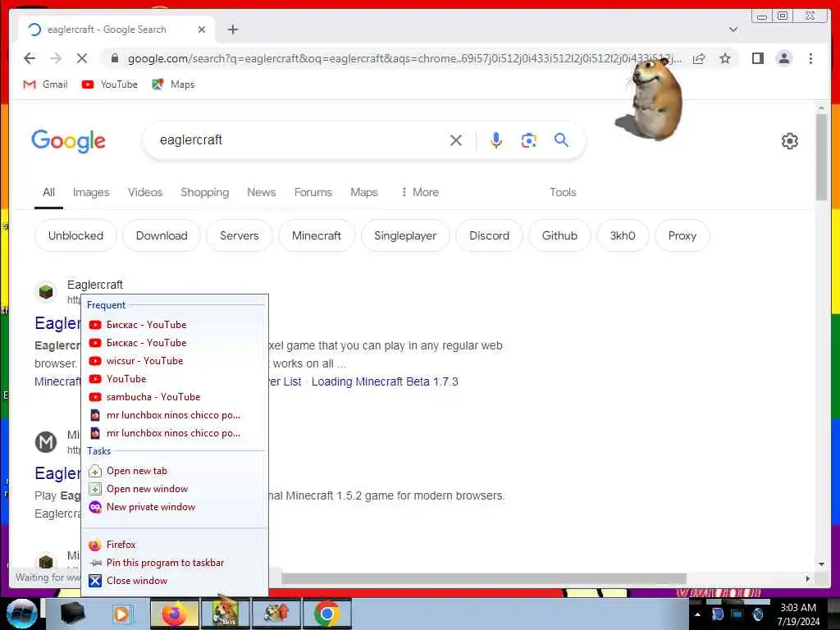Screen dimensions: 840x630
Task: Choose Pin this program to taskbar
Action: pos(175,563)
